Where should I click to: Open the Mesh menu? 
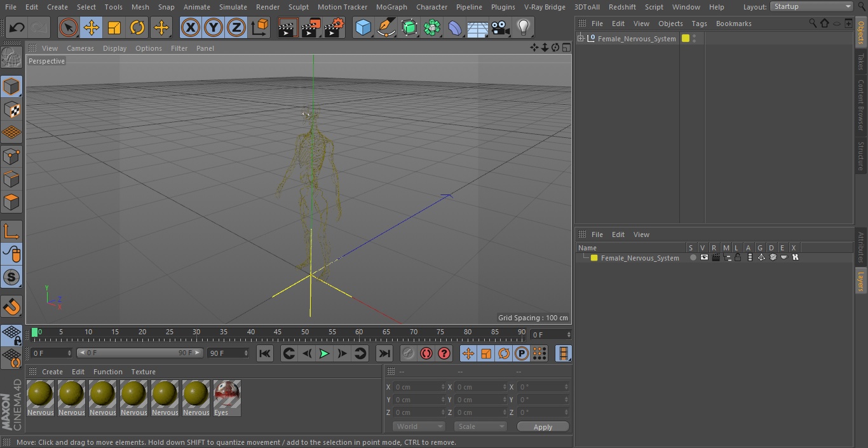click(x=140, y=7)
